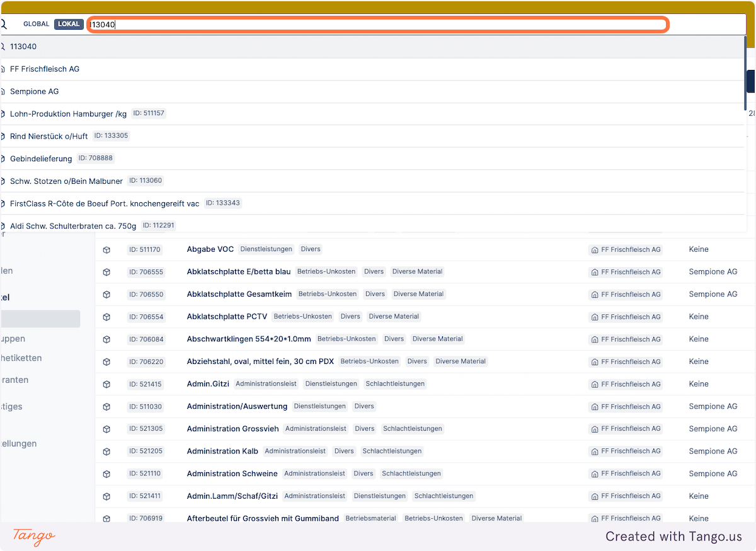Click the package icon beside Abklatschplatte E/betta blau
This screenshot has height=551, width=756.
[106, 272]
